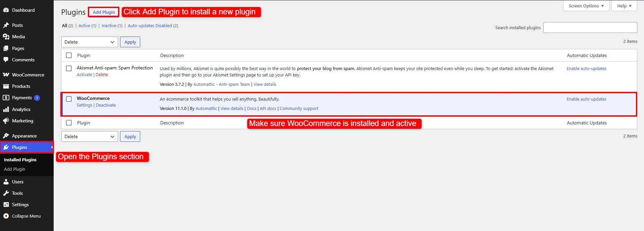Click the Add Plugin button beside title
This screenshot has width=644, height=231.
tap(104, 12)
